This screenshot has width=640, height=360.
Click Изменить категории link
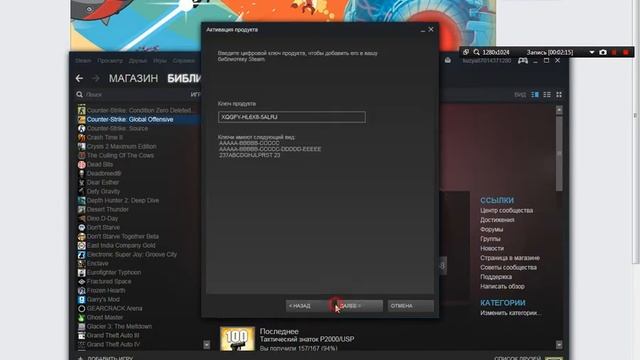pos(511,313)
